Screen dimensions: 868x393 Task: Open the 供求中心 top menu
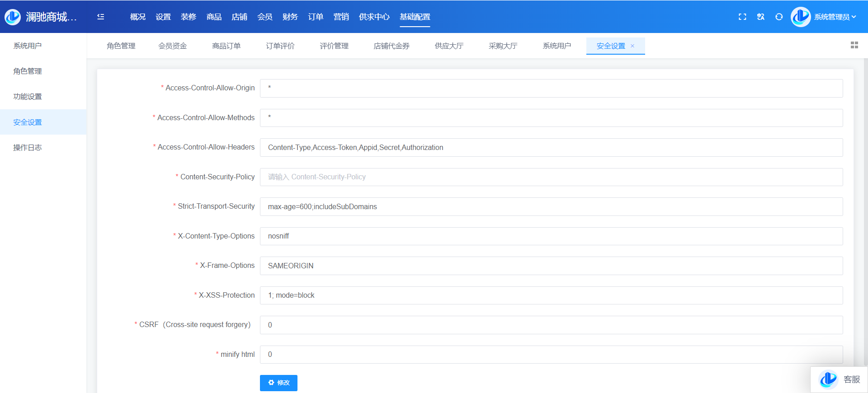pyautogui.click(x=374, y=17)
